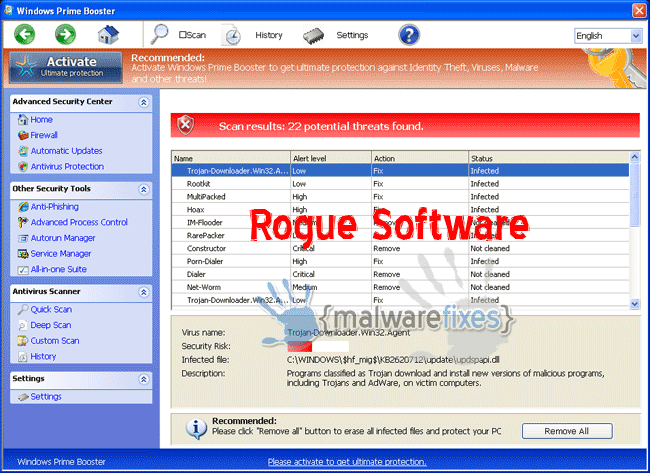Image resolution: width=650 pixels, height=473 pixels.
Task: Open Custom Scan link
Action: tap(55, 341)
